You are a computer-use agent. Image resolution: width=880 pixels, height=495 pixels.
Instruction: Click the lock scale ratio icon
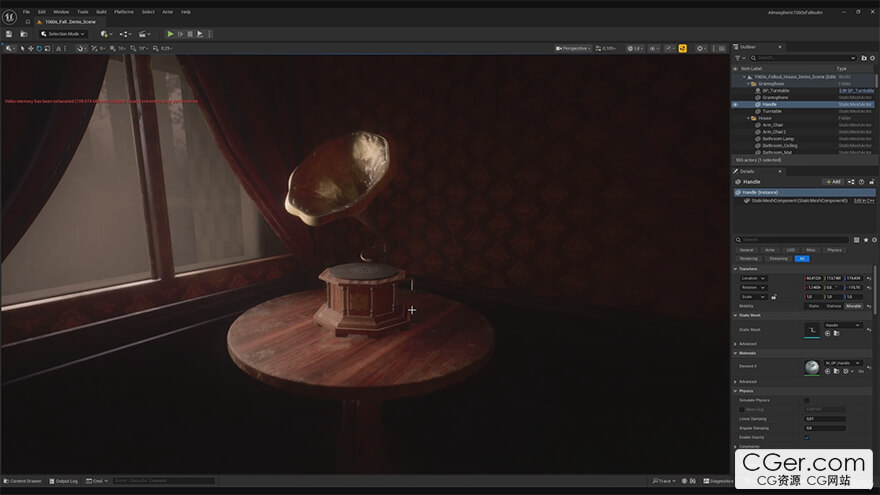[x=773, y=297]
